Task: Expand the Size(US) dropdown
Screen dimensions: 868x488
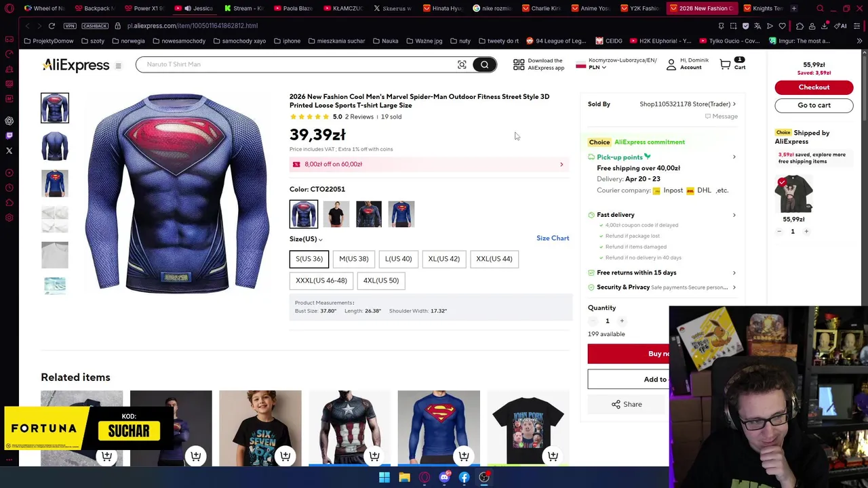Action: 306,239
